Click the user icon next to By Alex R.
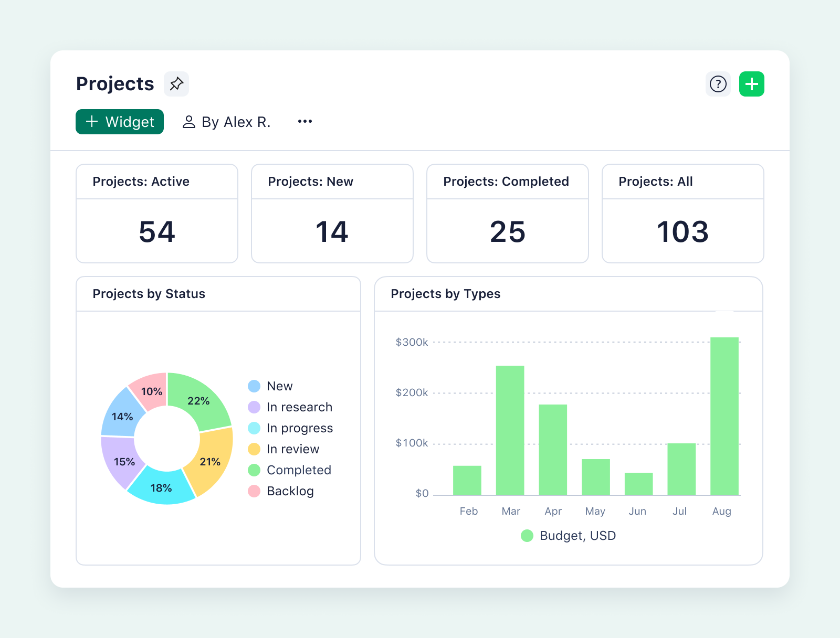 190,122
